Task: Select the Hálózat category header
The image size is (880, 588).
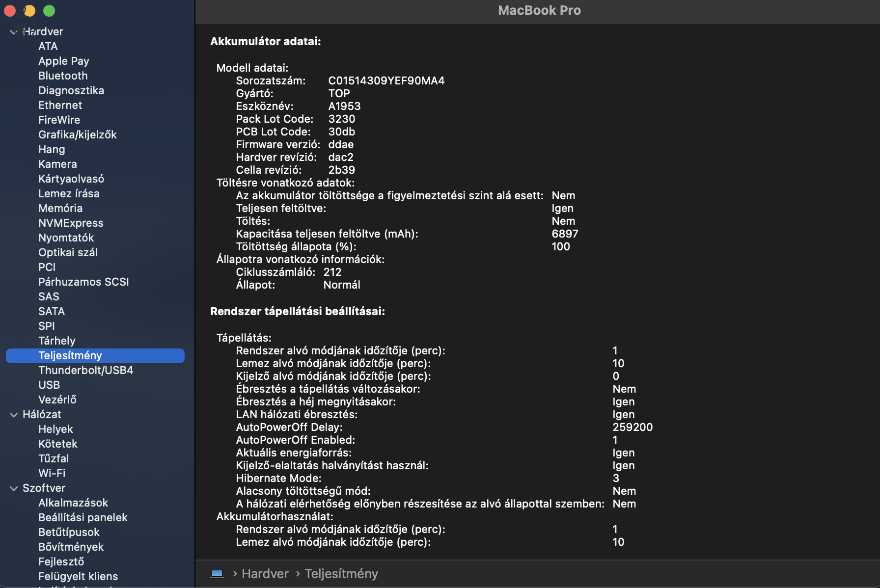Action: tap(42, 414)
